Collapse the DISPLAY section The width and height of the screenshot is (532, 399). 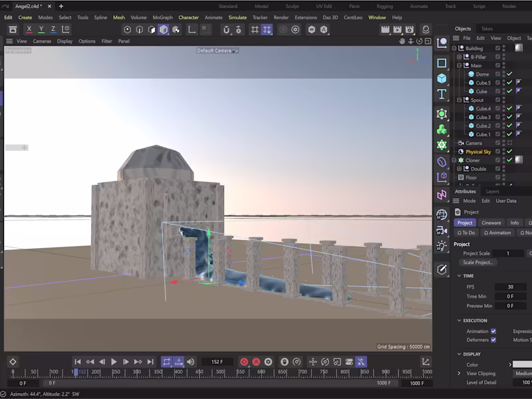(459, 354)
